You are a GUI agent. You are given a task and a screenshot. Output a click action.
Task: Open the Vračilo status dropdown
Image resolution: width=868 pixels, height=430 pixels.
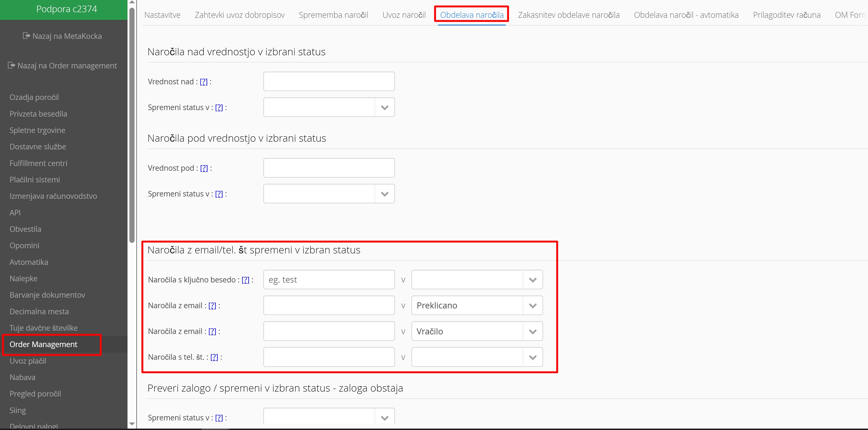[x=533, y=331]
